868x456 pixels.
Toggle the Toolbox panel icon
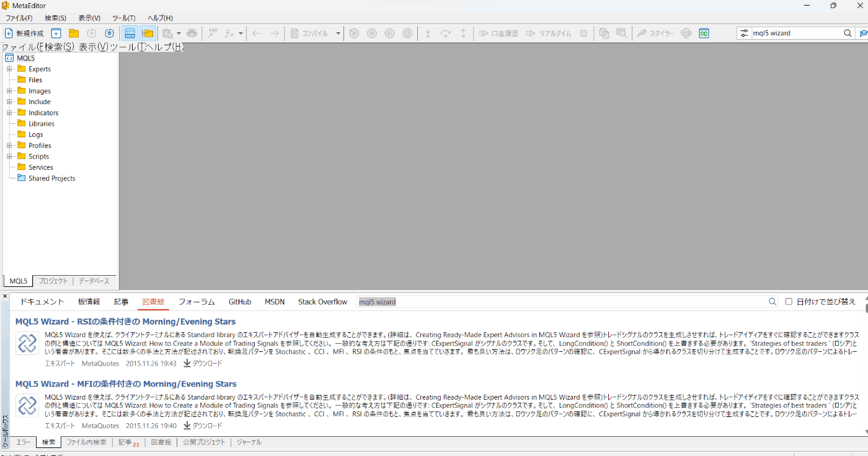(x=130, y=33)
